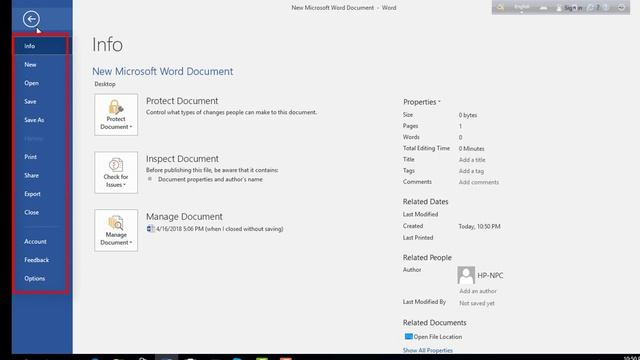Screen dimensions: 640x360
Task: Click the Related Documents heading
Action: click(434, 322)
